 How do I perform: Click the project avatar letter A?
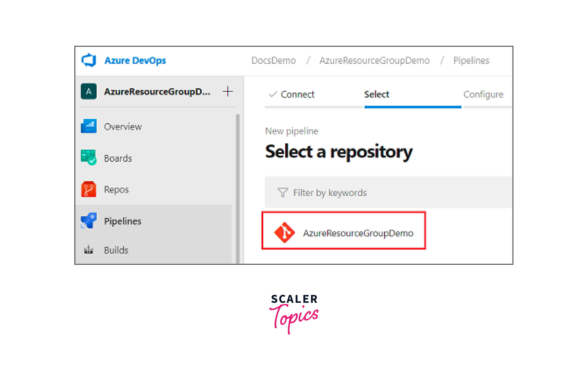89,92
